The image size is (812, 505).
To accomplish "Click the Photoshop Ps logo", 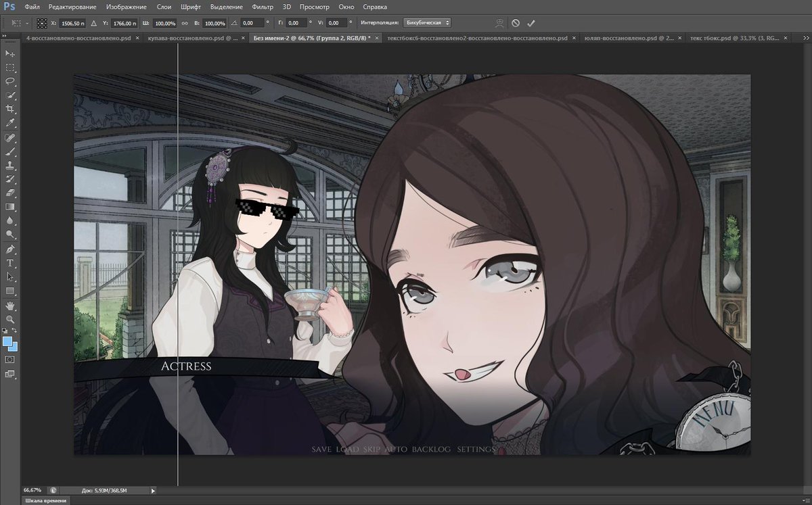I will click(9, 7).
